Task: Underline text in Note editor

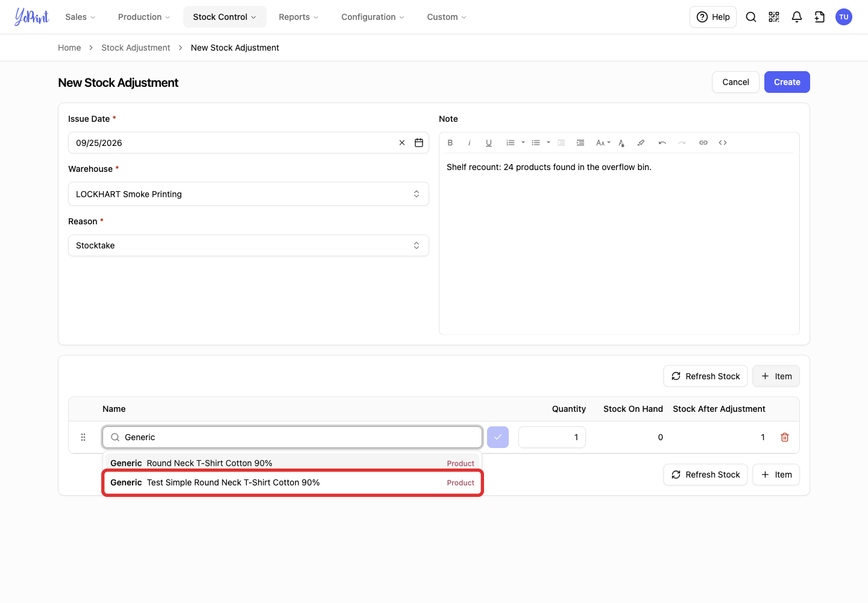Action: [x=489, y=143]
